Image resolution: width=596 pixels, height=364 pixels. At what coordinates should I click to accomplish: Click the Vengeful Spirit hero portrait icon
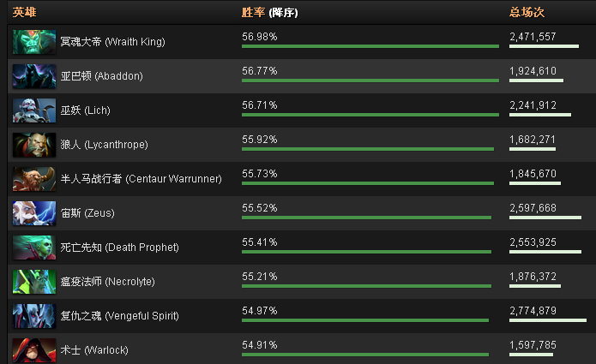click(34, 316)
